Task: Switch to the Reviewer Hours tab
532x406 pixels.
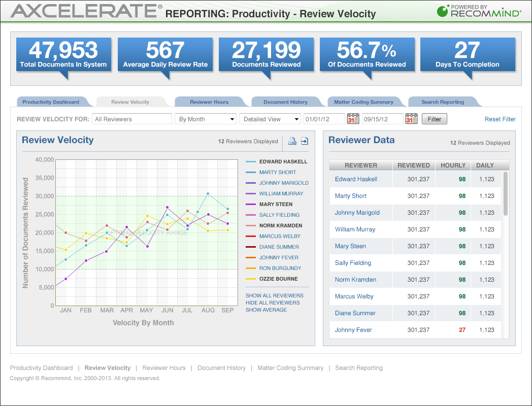Action: tap(209, 102)
